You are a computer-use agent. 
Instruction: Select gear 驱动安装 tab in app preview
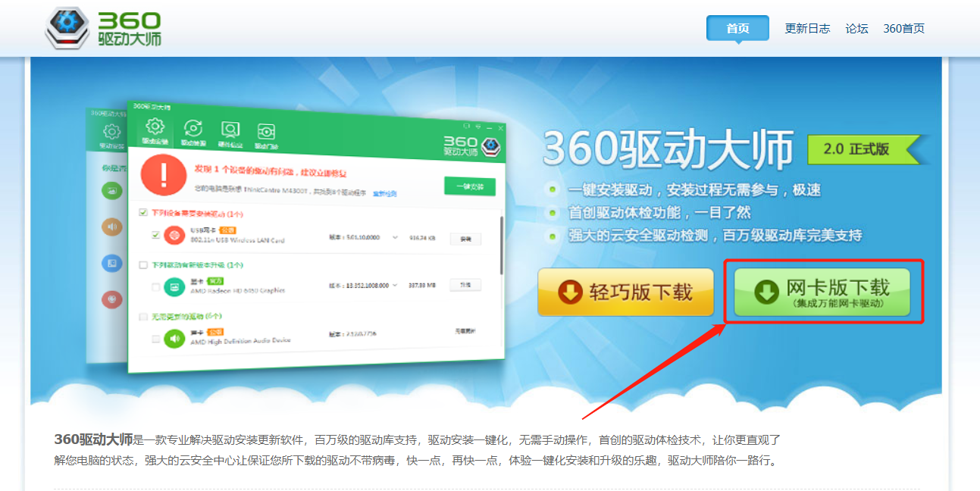pos(155,131)
